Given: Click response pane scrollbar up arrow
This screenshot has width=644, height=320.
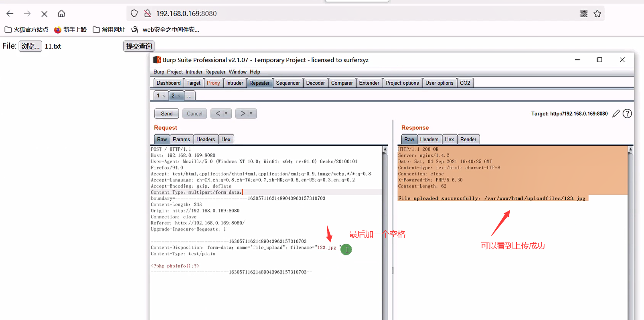Looking at the screenshot, I should point(630,149).
